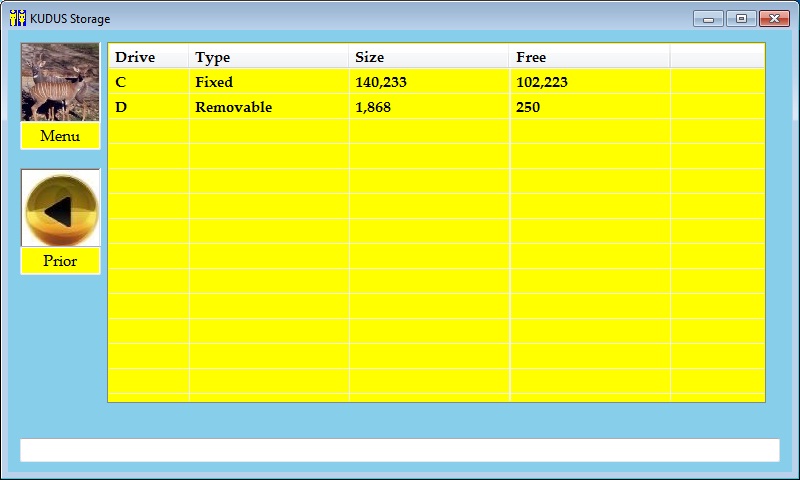This screenshot has width=800, height=480.
Task: Click the 250 free space cell
Action: pos(528,107)
